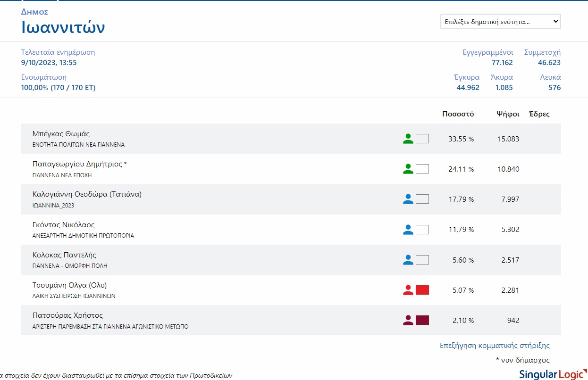
Task: Open the municipal unit selection dropdown
Action: pyautogui.click(x=500, y=22)
